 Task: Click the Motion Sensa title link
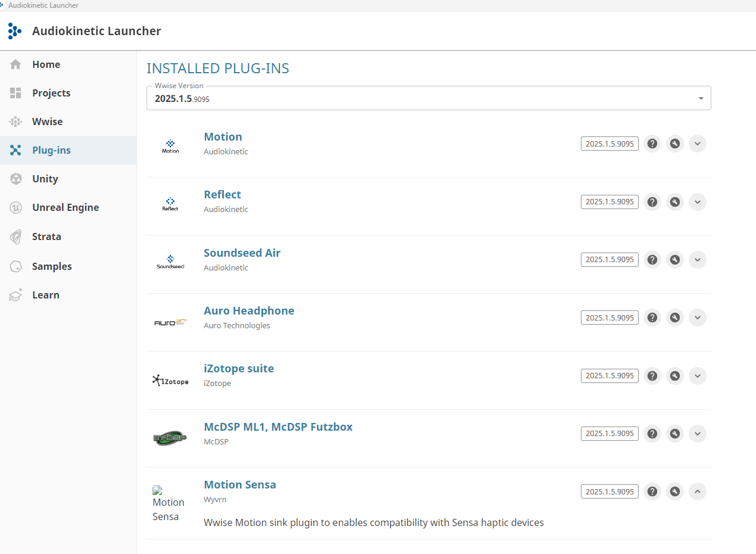pos(240,484)
